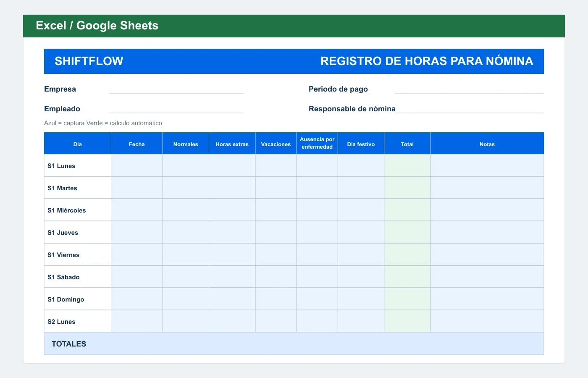This screenshot has width=588, height=378.
Task: Select the Fecha cell for S1 Lunes
Action: pos(137,165)
